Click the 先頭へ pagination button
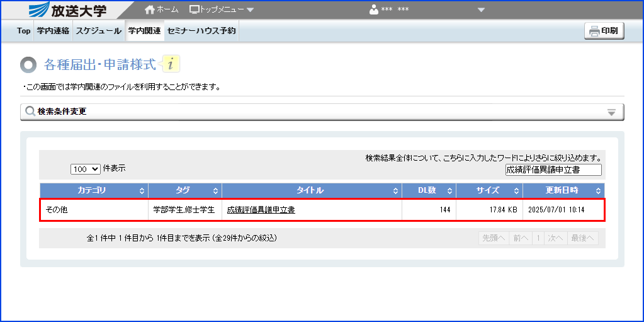644x322 pixels. (494, 238)
